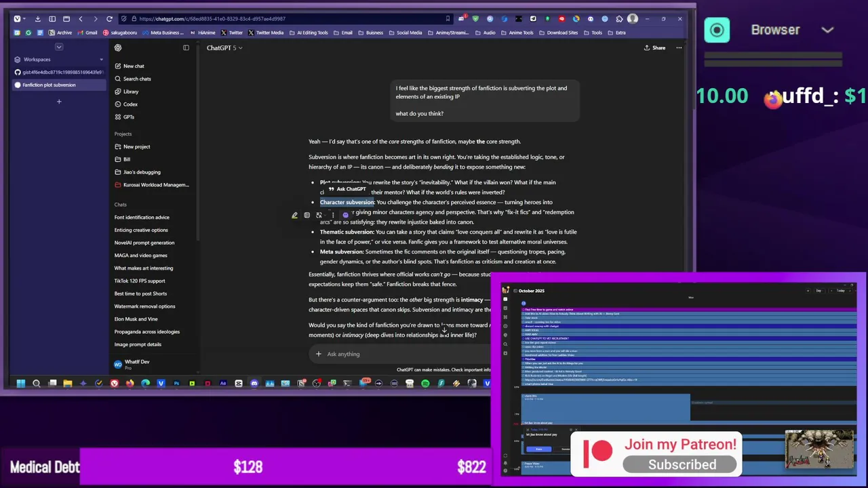Click the notes icon in selection toolbar
The image size is (868, 488).
[307, 216]
